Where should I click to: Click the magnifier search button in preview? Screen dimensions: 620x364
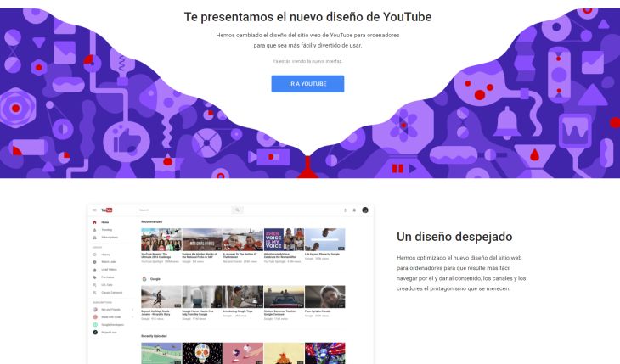[x=237, y=210]
